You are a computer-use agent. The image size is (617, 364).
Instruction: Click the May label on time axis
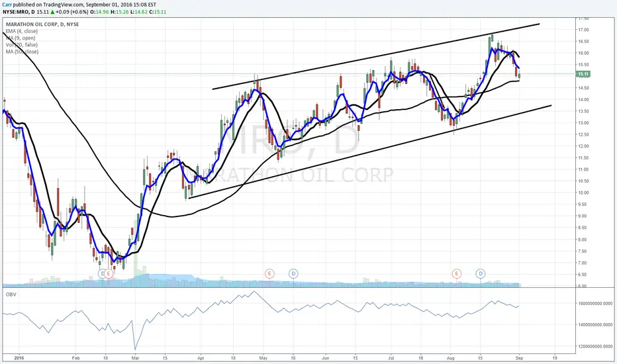click(x=263, y=358)
